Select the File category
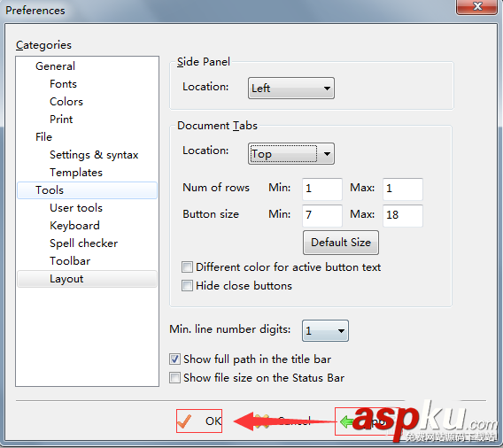 point(43,137)
